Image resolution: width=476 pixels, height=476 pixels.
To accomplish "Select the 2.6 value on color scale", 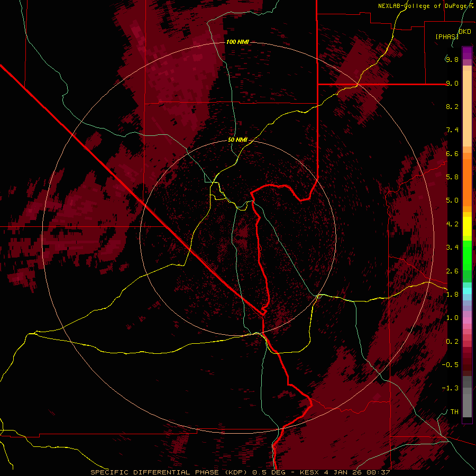I will [452, 271].
